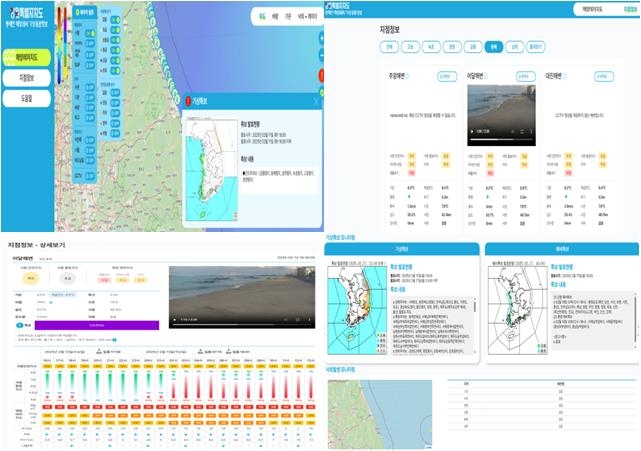Open 해양예보지도 in the left sidebar
Screen dimensions: 641x451
click(x=27, y=57)
